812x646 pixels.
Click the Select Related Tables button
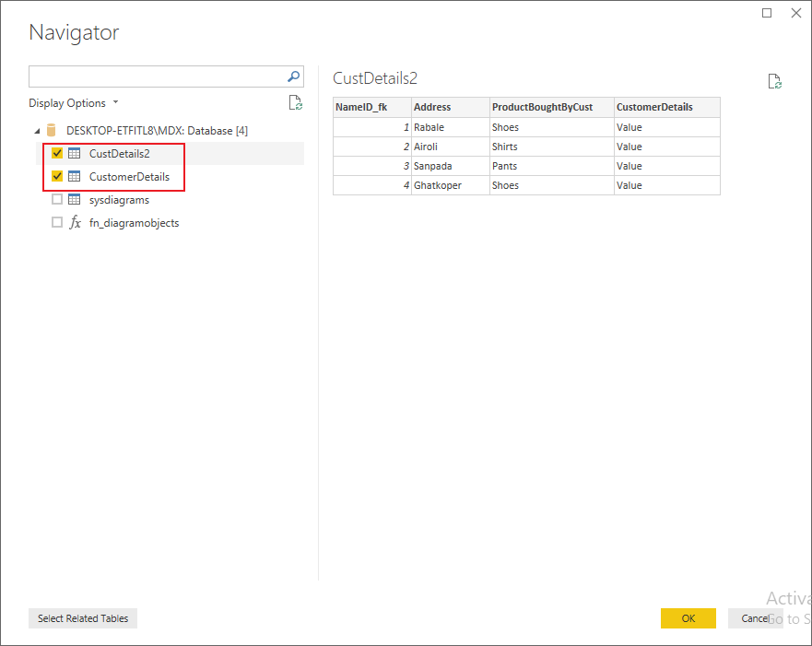pyautogui.click(x=82, y=617)
